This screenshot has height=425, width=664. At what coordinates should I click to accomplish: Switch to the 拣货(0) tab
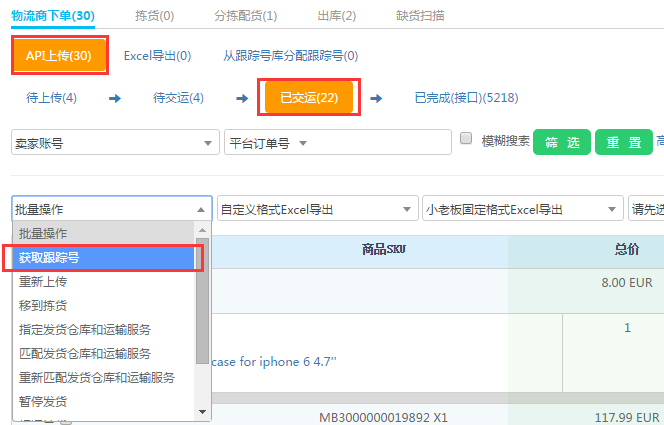coord(154,16)
